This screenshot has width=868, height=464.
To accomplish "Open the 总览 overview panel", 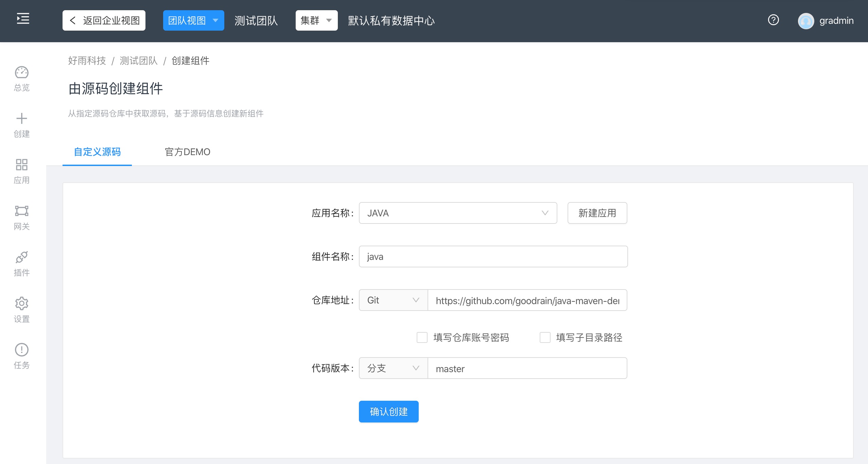I will pos(21,78).
